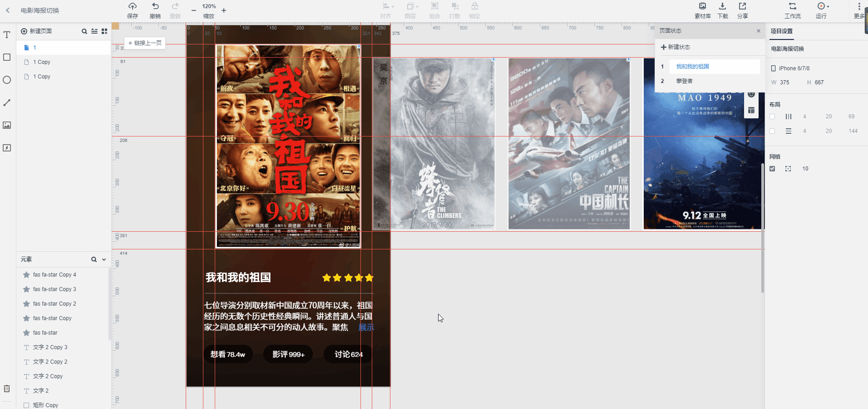Switch to state 我和我的祖国

[715, 67]
